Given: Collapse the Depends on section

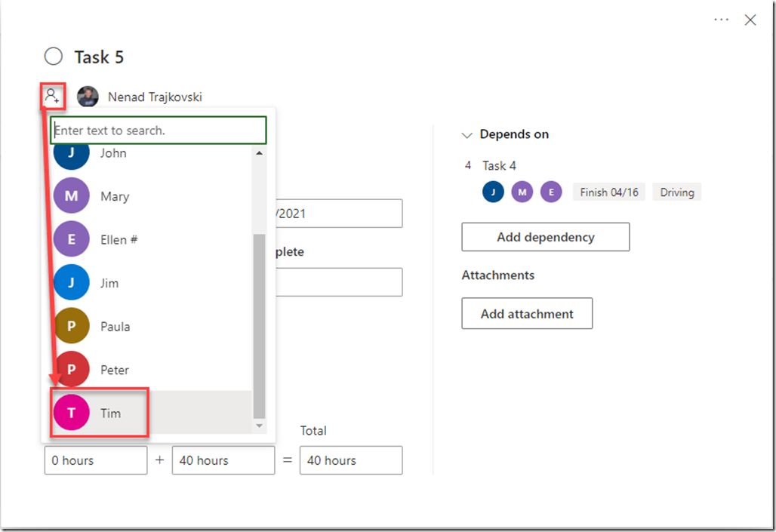Looking at the screenshot, I should [467, 135].
